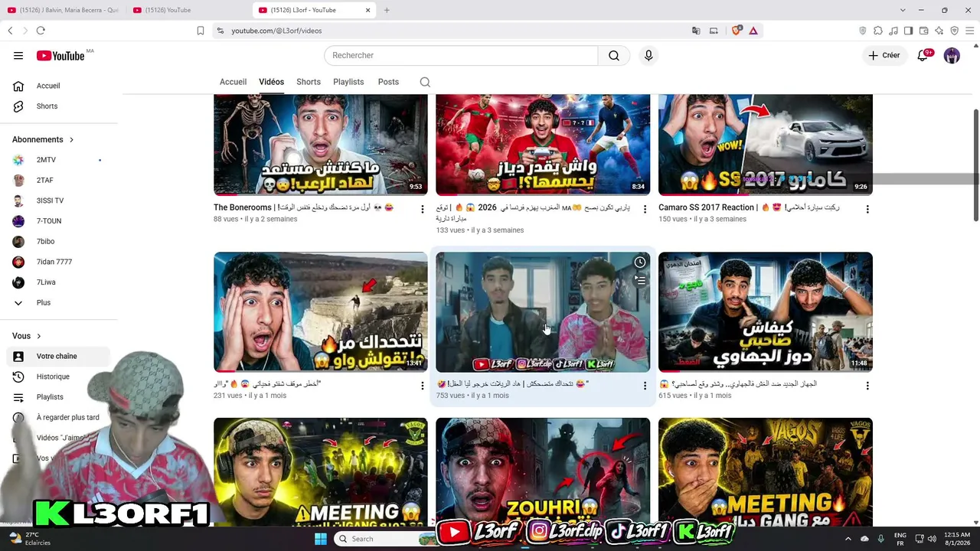Viewport: 980px width, 551px height.
Task: Switch to the channel Shorts tab
Action: click(309, 82)
